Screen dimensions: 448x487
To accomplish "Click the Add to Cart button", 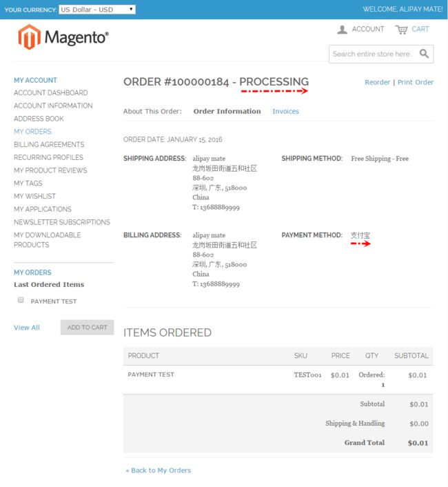I will pos(87,328).
